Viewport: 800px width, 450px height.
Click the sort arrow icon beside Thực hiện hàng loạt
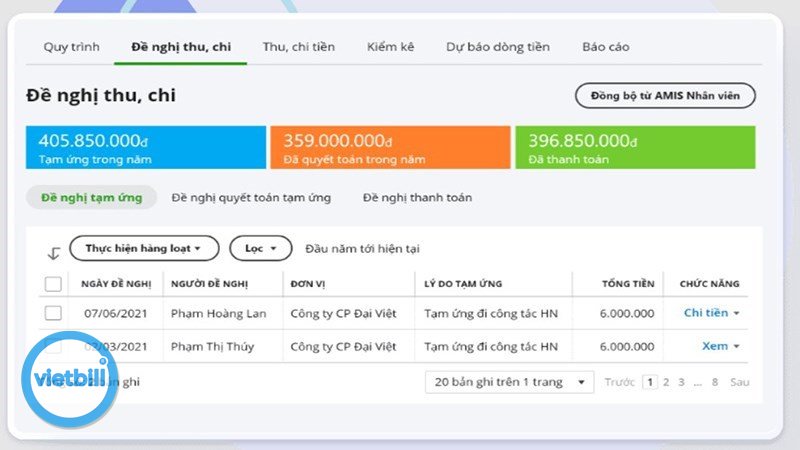(54, 253)
